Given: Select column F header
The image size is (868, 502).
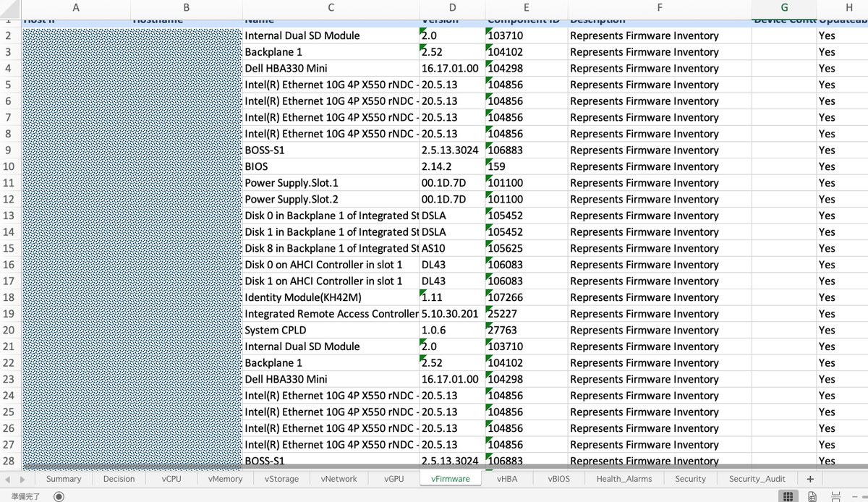Looking at the screenshot, I should pos(660,8).
